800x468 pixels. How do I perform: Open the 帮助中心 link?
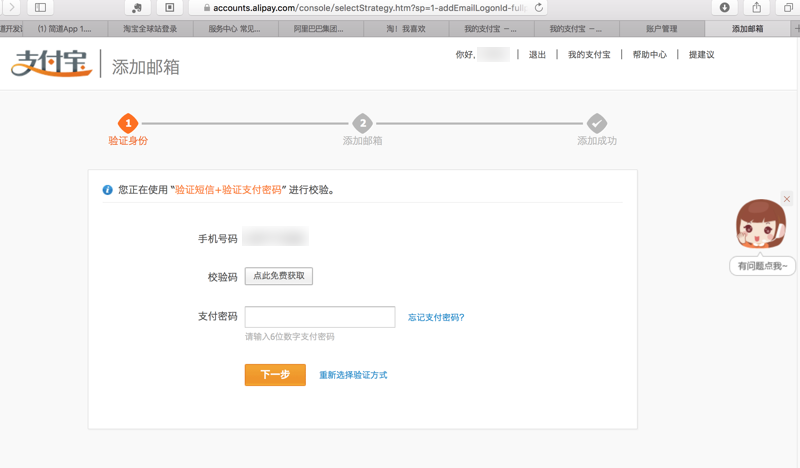point(649,55)
